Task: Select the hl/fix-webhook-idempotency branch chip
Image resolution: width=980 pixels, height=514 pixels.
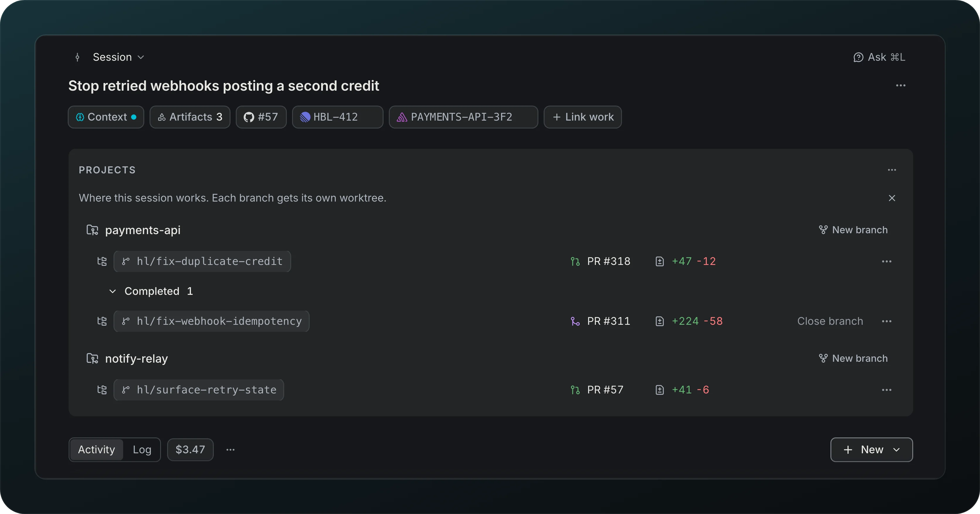Action: [x=211, y=321]
